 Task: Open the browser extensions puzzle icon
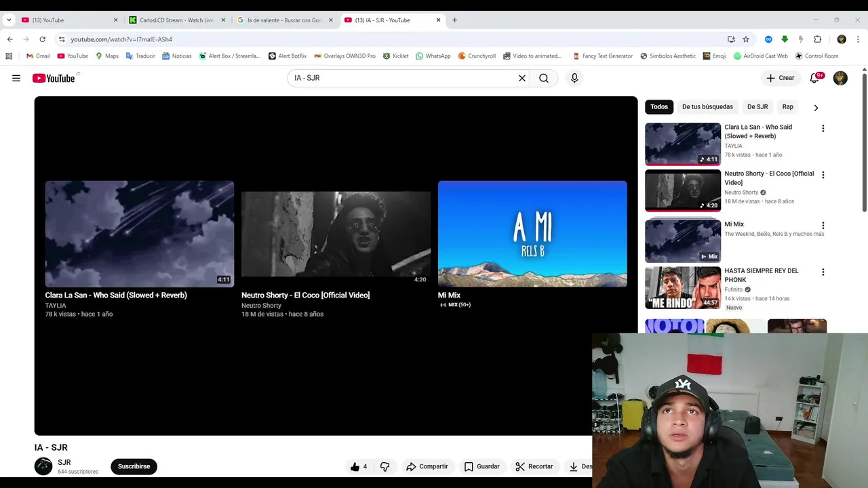817,39
